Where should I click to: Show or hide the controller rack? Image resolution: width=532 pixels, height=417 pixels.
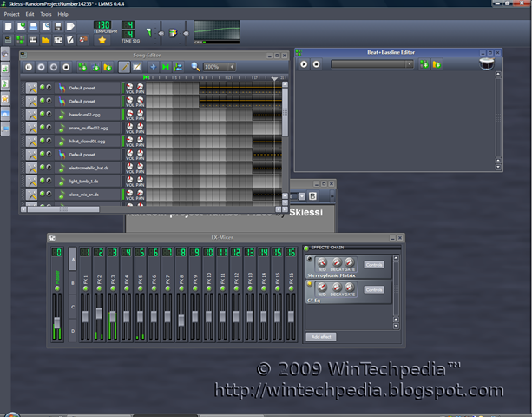pos(82,40)
